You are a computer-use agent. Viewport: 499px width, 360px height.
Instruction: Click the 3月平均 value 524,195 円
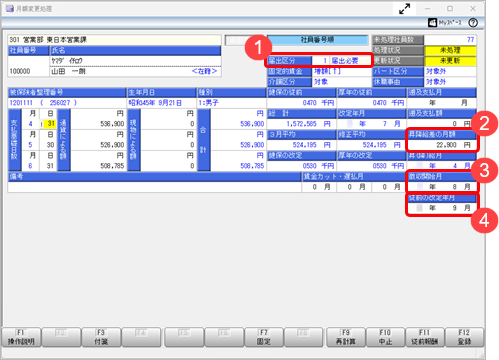pyautogui.click(x=301, y=145)
